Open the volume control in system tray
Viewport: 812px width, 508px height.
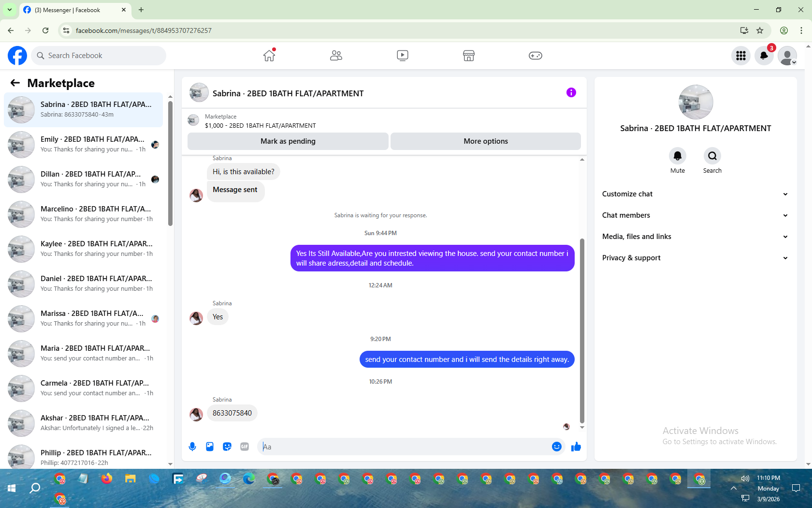tap(745, 478)
